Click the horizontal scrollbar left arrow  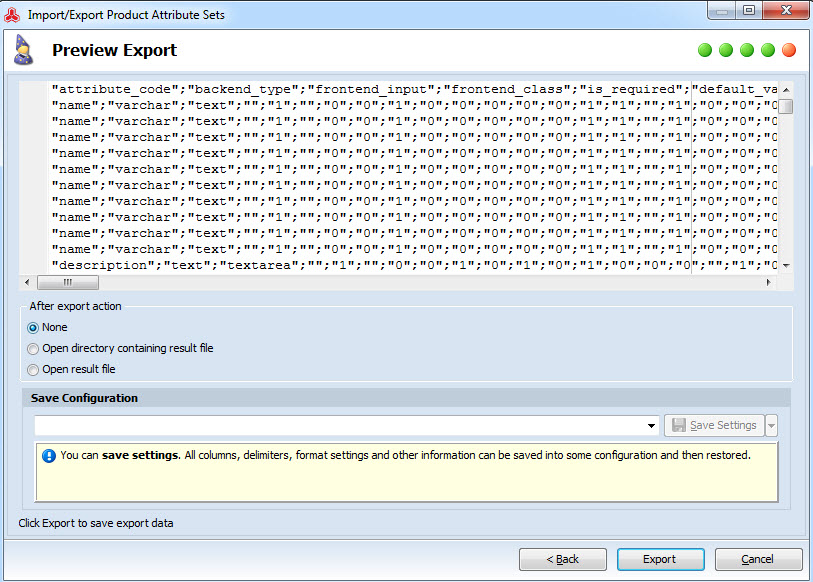pyautogui.click(x=27, y=282)
